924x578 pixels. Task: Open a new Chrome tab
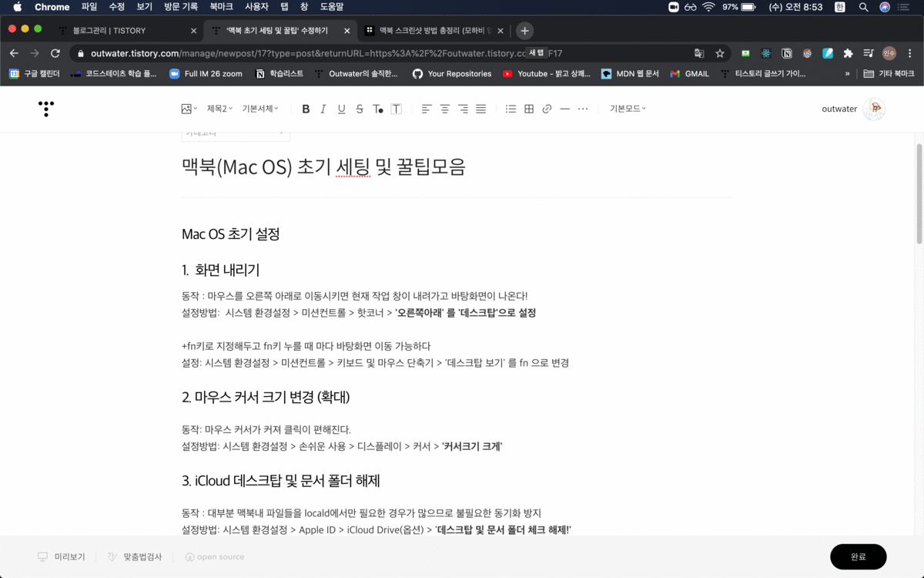click(524, 31)
